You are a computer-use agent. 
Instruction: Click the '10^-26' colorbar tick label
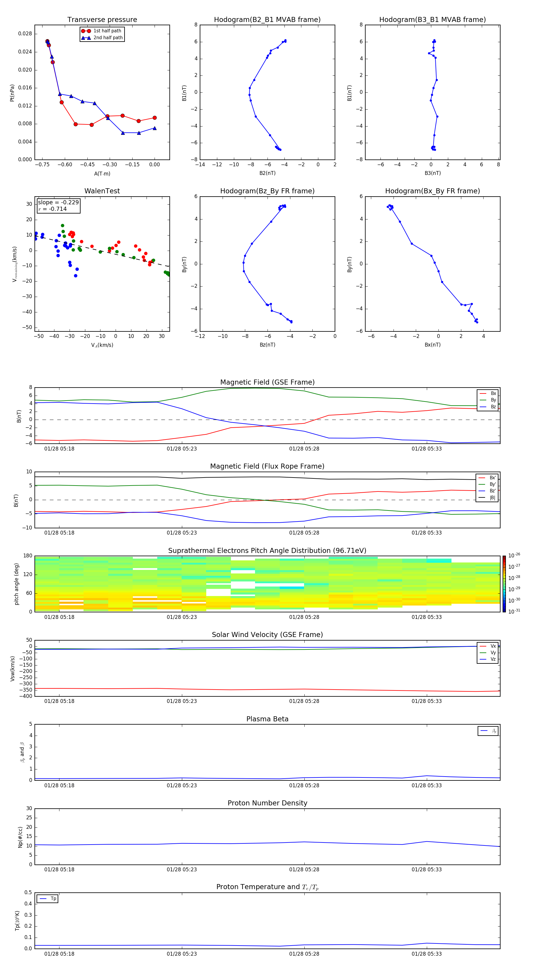(514, 555)
